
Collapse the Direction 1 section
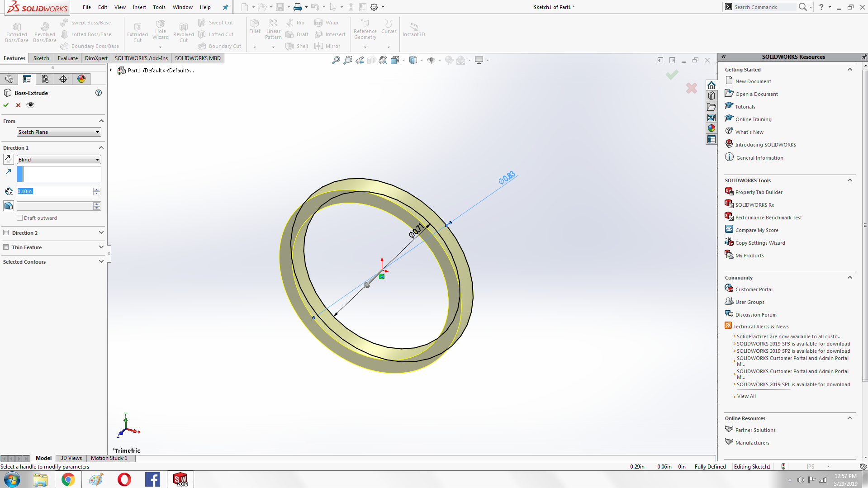tap(101, 148)
